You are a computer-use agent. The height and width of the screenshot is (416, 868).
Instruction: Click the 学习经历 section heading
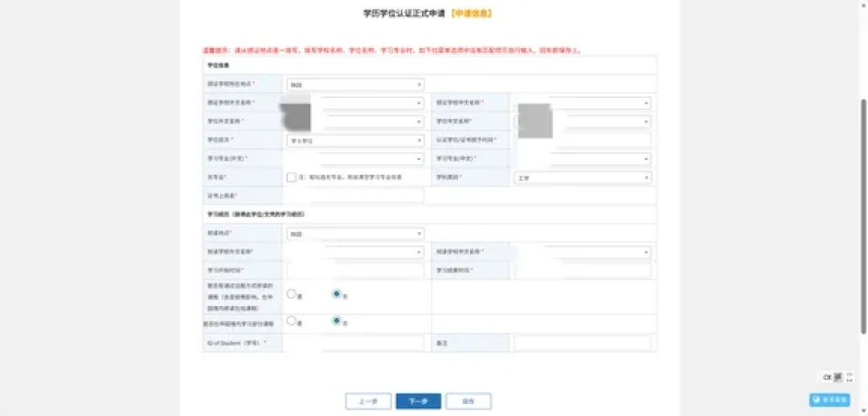coord(256,214)
